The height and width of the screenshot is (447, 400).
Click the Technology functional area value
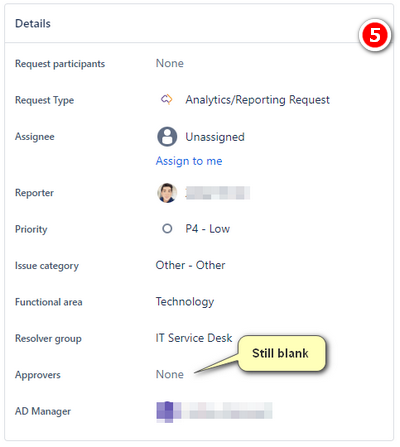pos(185,302)
